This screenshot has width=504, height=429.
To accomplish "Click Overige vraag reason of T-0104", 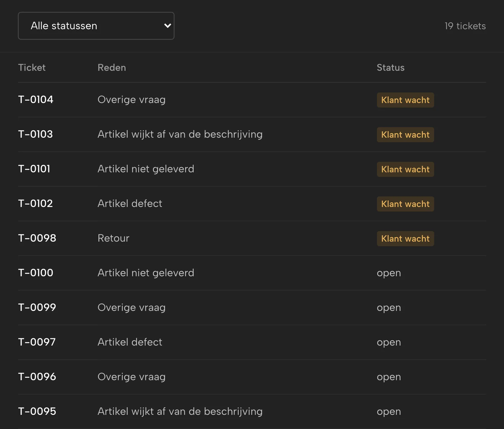I will coord(132,100).
